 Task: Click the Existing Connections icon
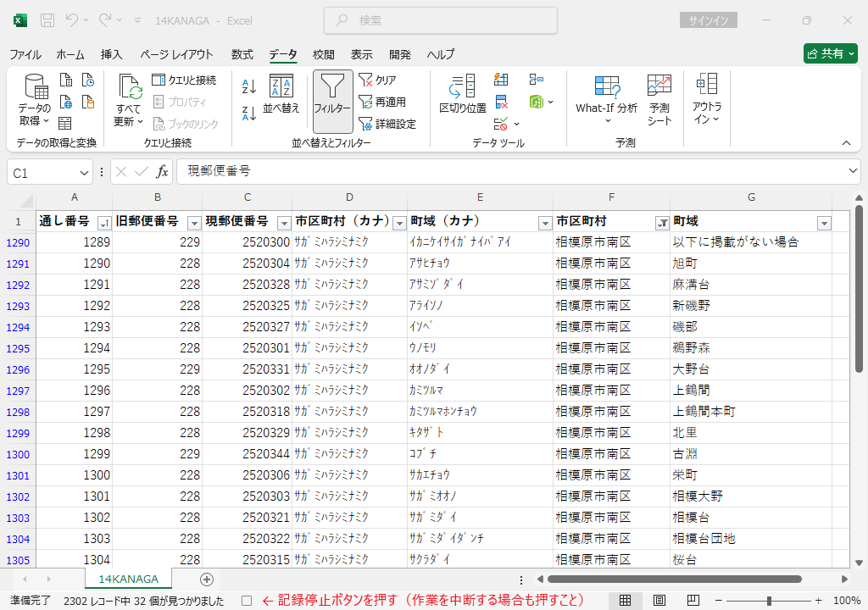88,102
